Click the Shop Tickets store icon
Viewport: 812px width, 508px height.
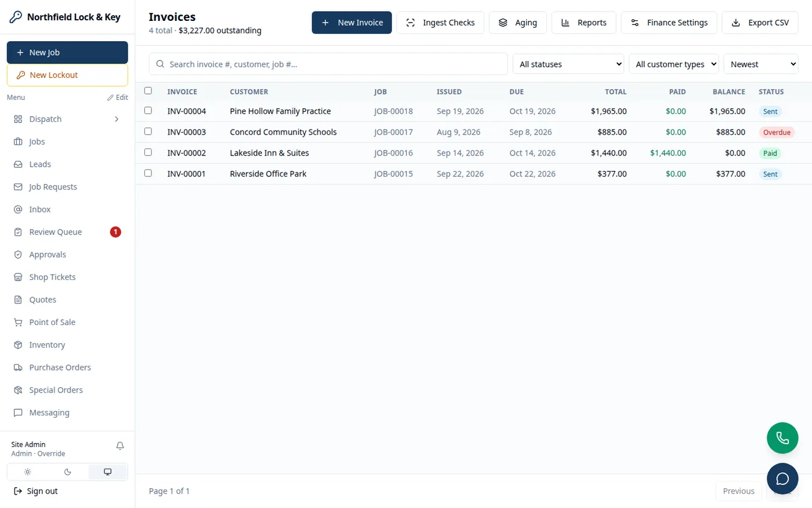click(x=18, y=278)
